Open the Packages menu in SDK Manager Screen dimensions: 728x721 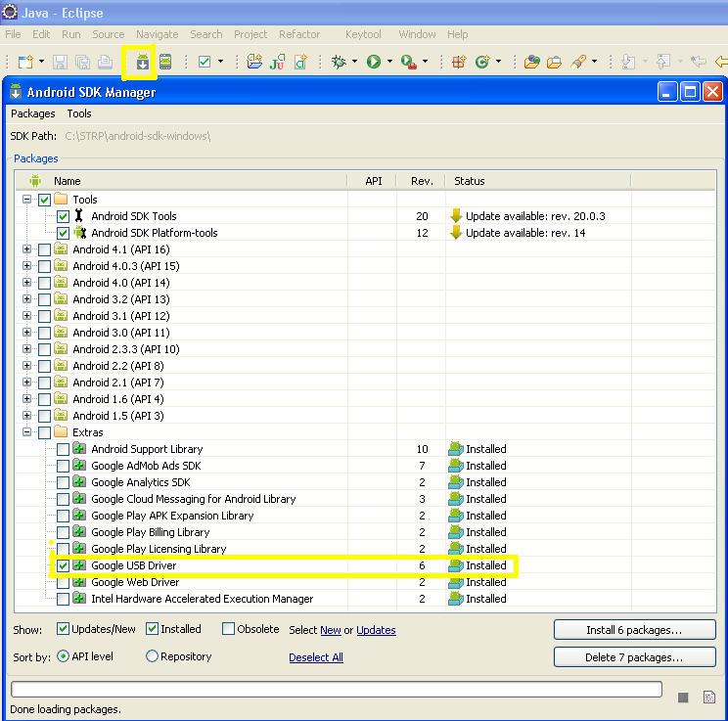click(x=33, y=113)
